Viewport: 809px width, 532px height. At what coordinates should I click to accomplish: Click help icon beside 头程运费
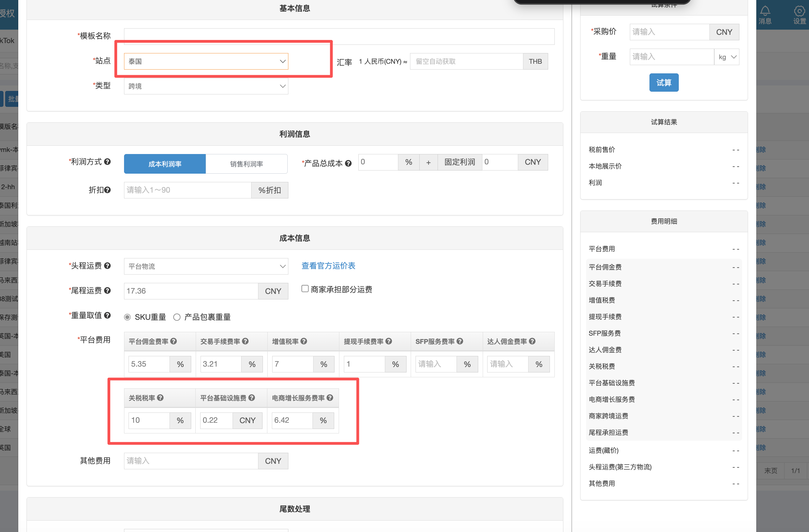click(x=107, y=266)
